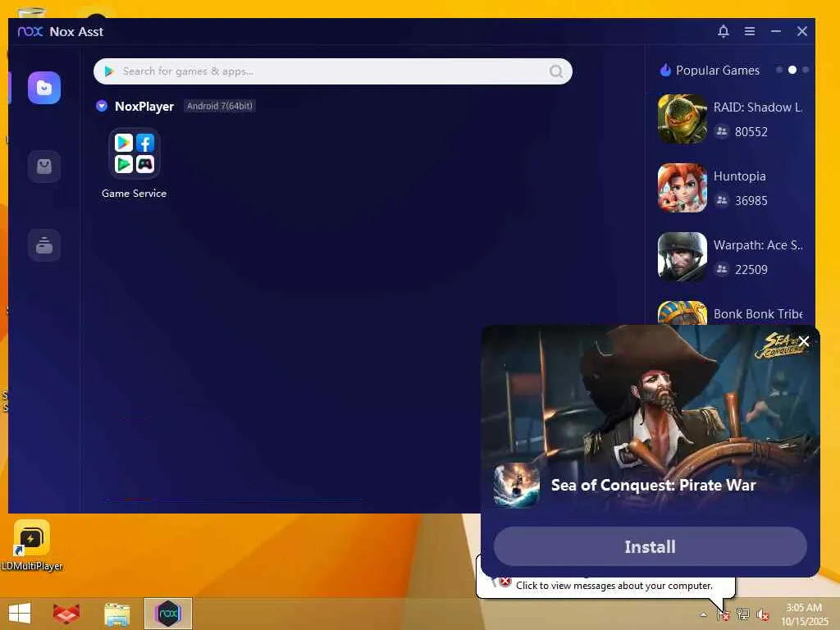This screenshot has height=630, width=840.
Task: Click the Popular Games flame icon
Action: (x=665, y=71)
